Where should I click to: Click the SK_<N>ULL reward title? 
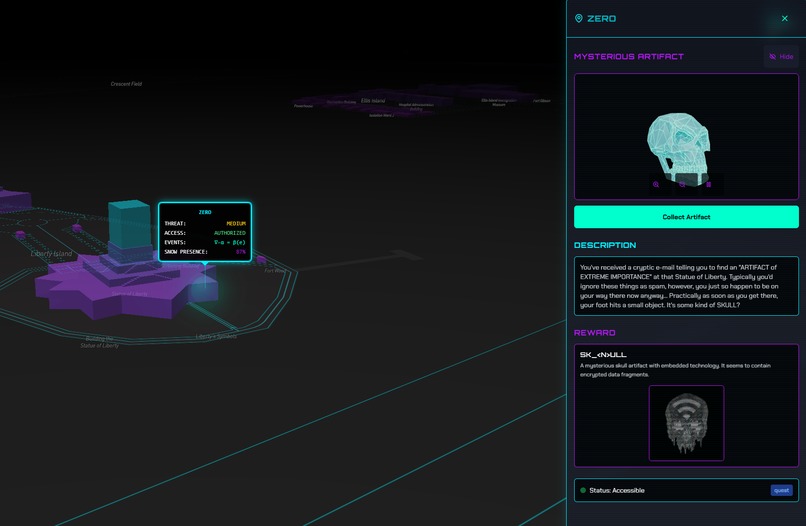[603, 354]
